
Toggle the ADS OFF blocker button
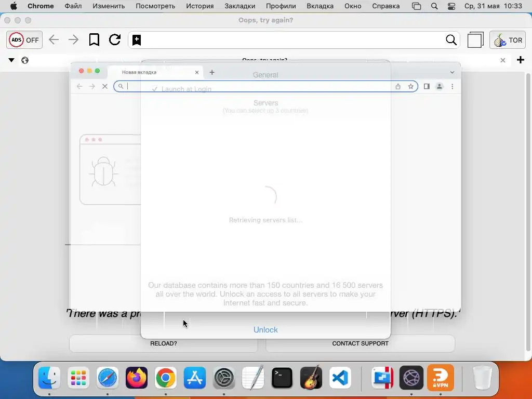24,40
